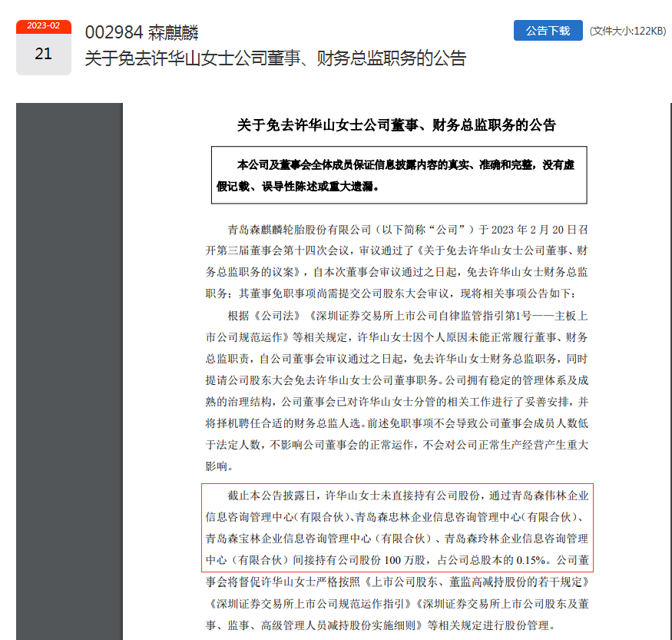The image size is (672, 640).
Task: Select the stock code text 002984 森麒麟
Action: [141, 32]
